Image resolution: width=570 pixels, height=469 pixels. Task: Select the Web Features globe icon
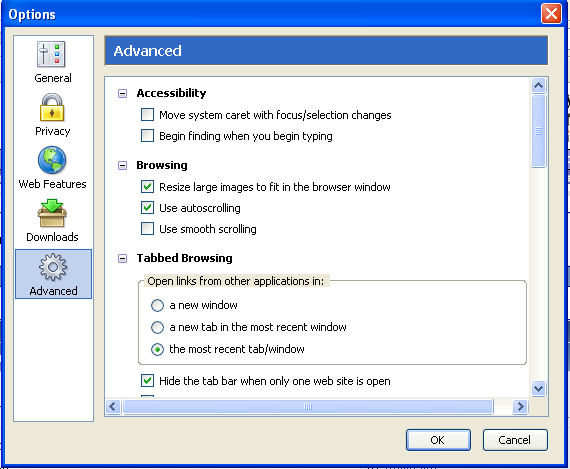(x=52, y=160)
